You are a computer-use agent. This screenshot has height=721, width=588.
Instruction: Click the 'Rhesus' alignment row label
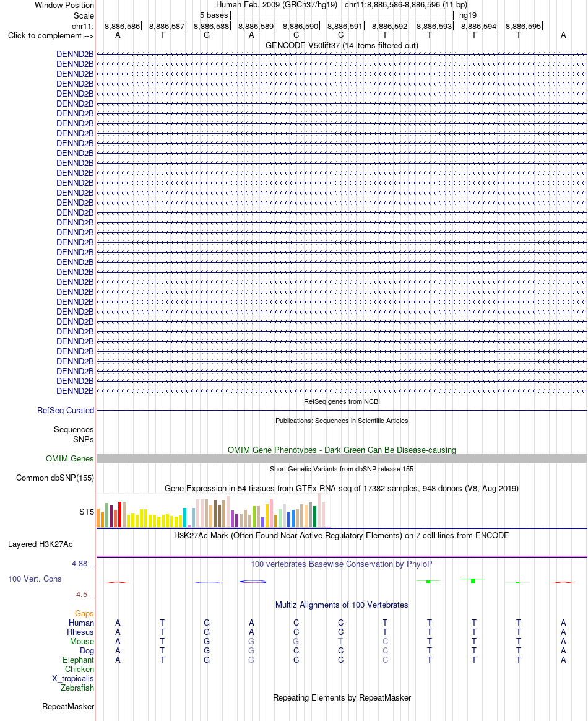pyautogui.click(x=80, y=632)
